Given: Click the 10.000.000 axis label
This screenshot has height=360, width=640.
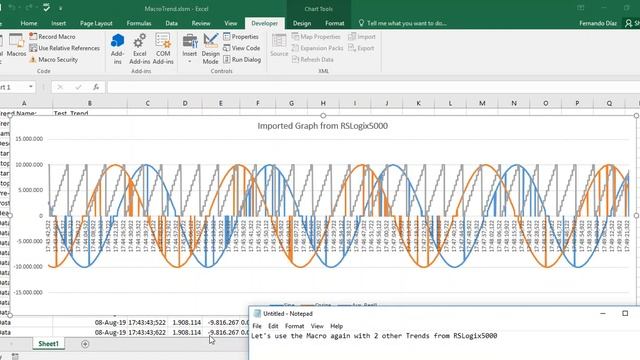Looking at the screenshot, I should click(x=29, y=165).
